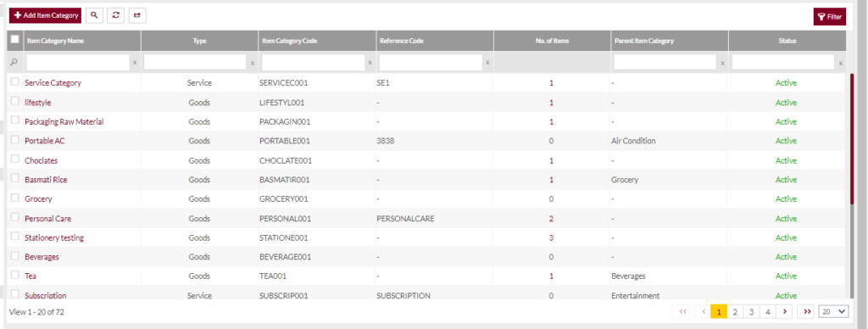868x329 pixels.
Task: Sort by the No. of Items column header
Action: (x=553, y=41)
